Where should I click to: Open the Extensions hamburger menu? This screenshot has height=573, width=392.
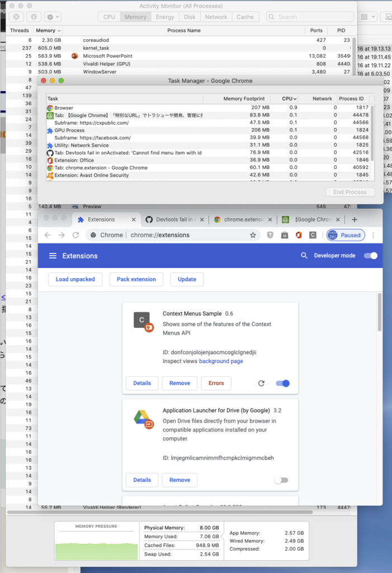point(53,256)
